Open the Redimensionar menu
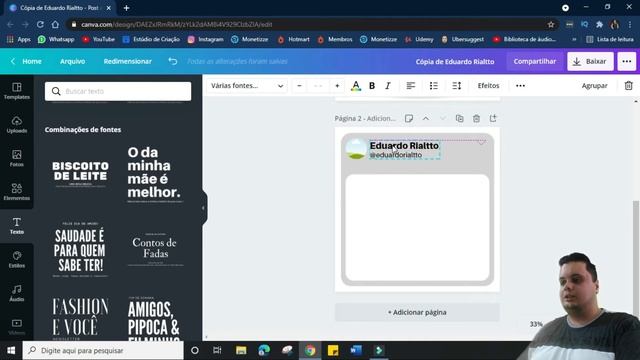Screen dimensions: 640x360 (127, 61)
